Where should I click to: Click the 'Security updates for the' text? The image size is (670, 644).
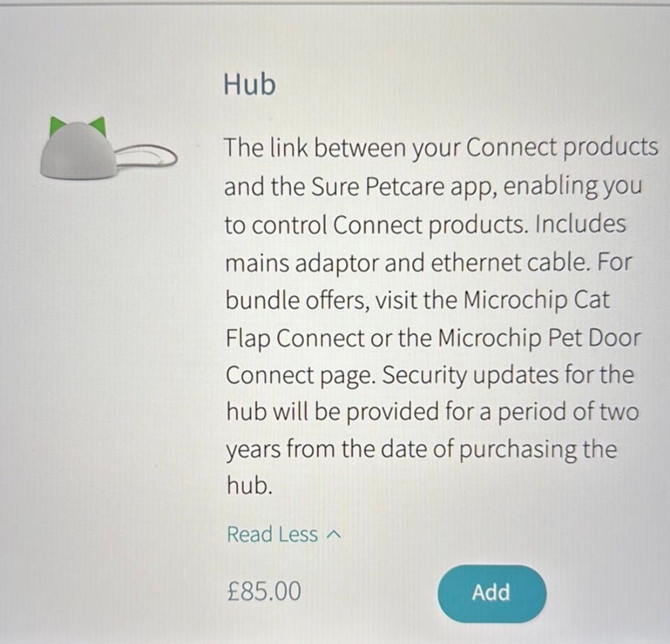pos(507,375)
